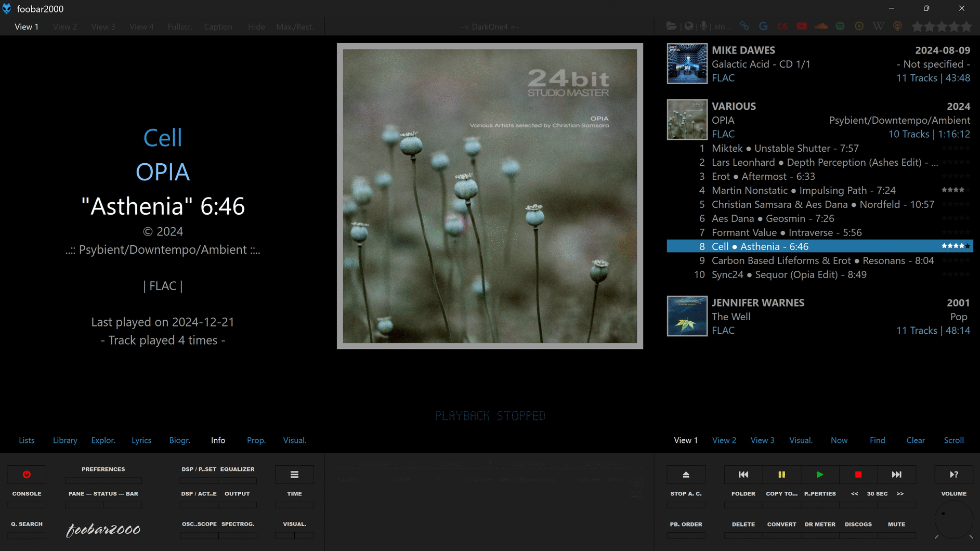Image resolution: width=980 pixels, height=551 pixels.
Task: Click the chain link icon
Action: click(744, 26)
